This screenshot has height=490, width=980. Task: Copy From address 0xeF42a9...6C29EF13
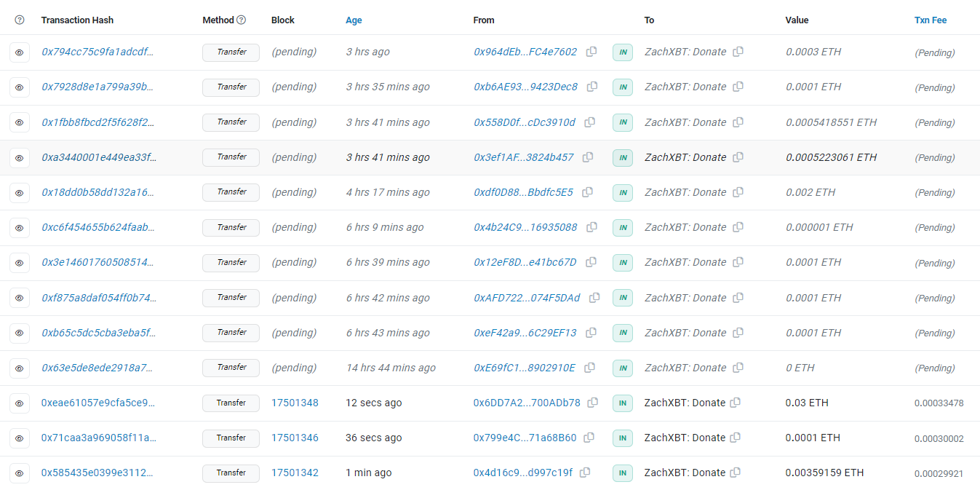(591, 333)
